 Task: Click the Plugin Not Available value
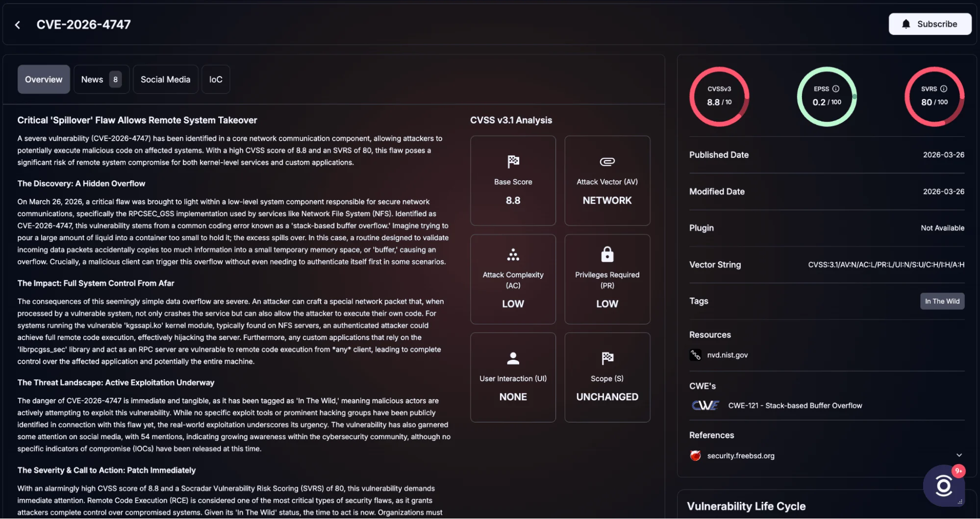point(942,228)
